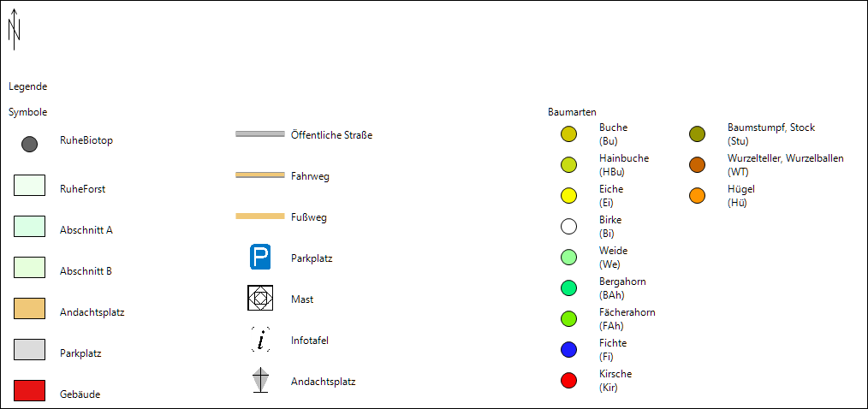Viewport: 868px width, 409px height.
Task: Click the blue Fichte tree circle
Action: [568, 349]
